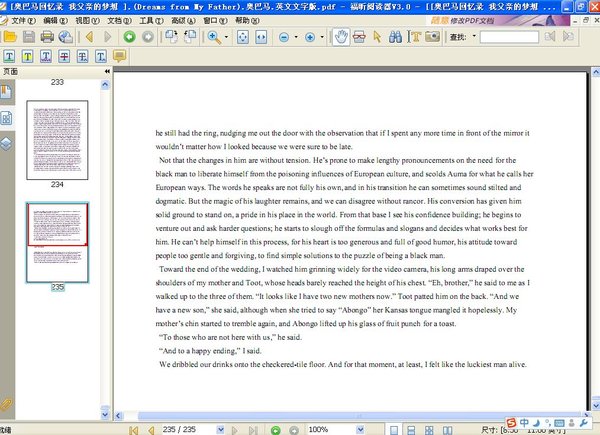Go to previous page in status bar
The image size is (600, 435).
point(152,430)
